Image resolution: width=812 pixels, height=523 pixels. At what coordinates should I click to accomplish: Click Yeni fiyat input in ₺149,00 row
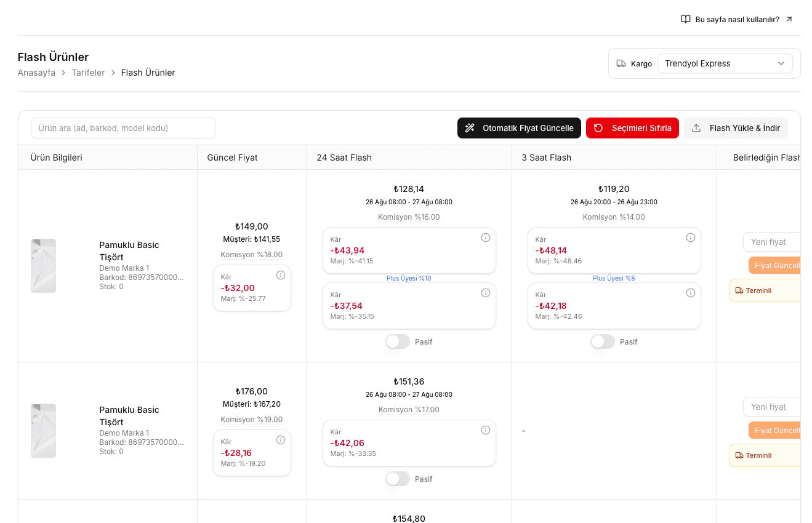[772, 242]
